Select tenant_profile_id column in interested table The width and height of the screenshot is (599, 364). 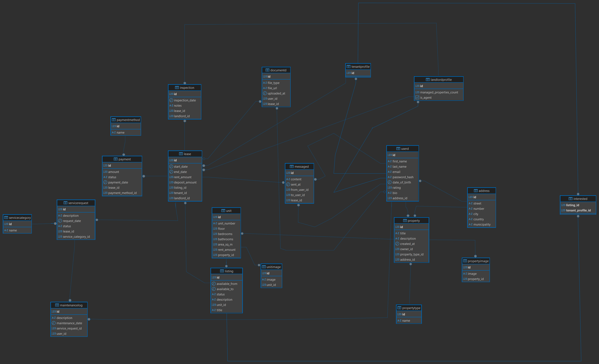[578, 210]
